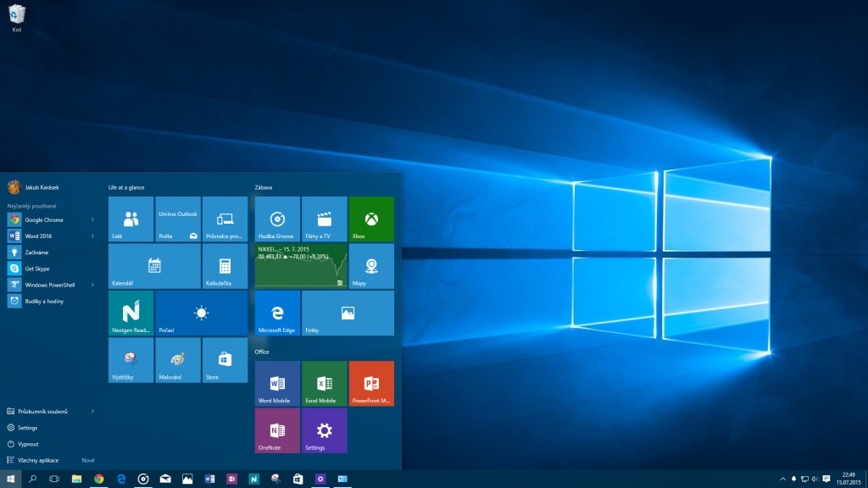Launch the Word Mobile tile
This screenshot has width=868, height=488.
click(277, 384)
